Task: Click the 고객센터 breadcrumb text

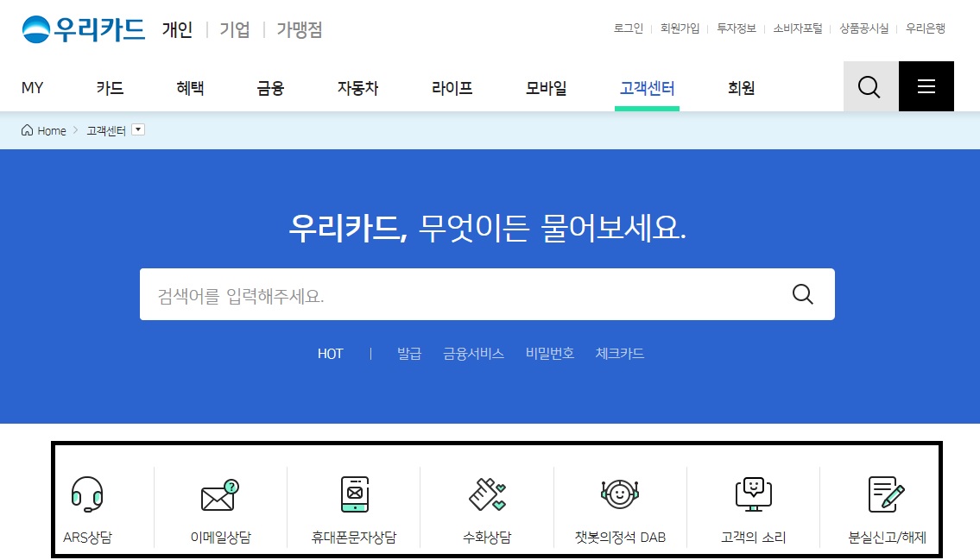Action: 106,130
